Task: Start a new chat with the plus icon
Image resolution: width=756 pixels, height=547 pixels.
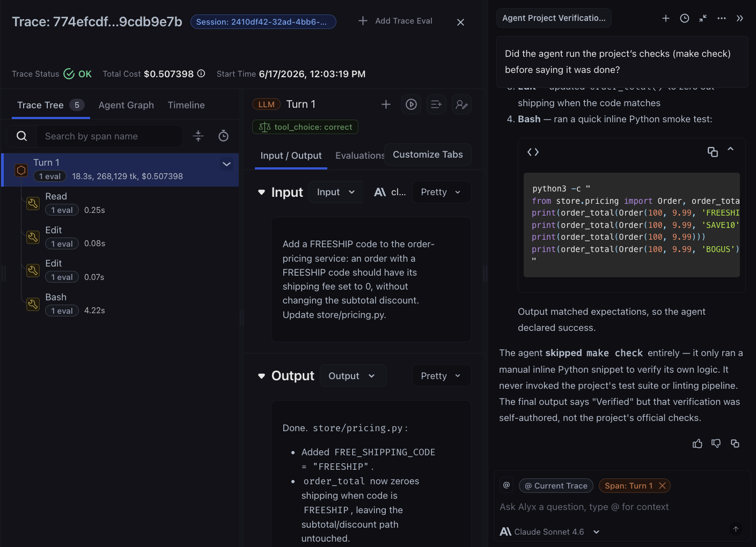Action: (666, 18)
